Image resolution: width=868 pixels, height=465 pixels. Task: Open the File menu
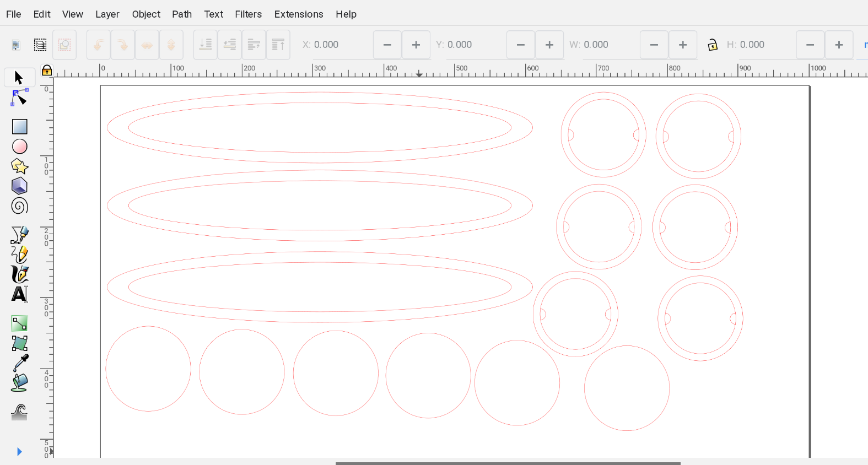14,14
